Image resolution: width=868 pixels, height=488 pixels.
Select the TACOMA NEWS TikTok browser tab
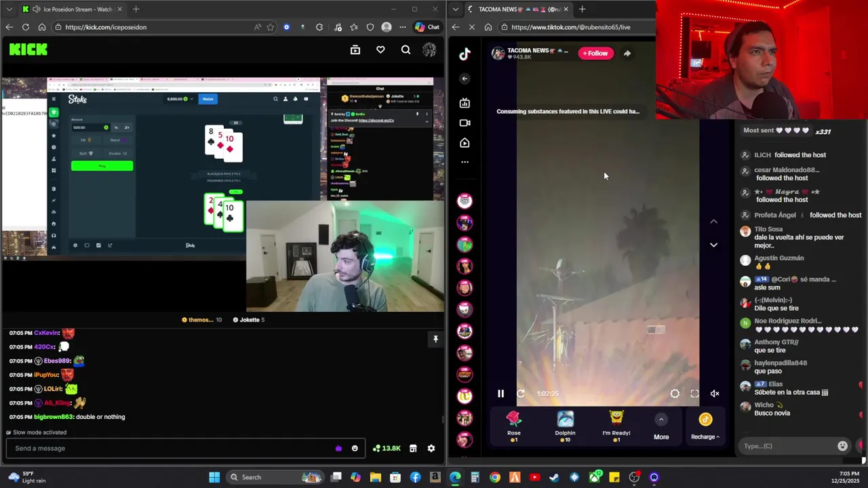(519, 9)
